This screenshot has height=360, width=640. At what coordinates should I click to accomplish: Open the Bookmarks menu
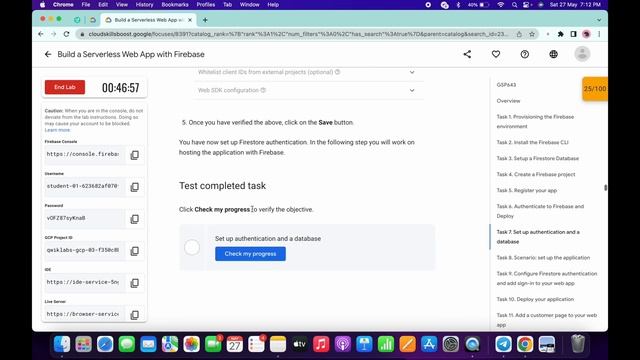coord(175,4)
